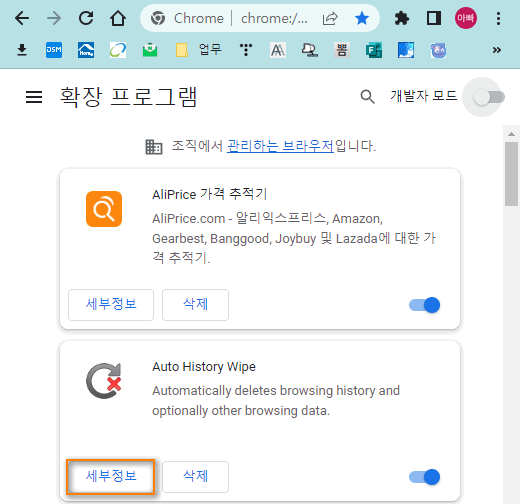Viewport: 520px width, 504px height.
Task: Open the purple cat face bookmark
Action: coord(438,50)
